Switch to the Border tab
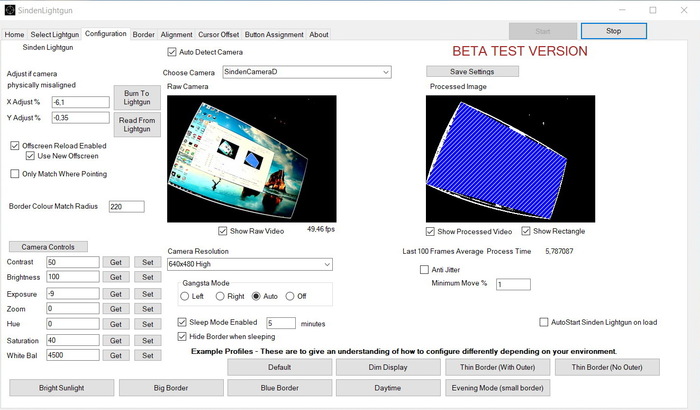The image size is (700, 410). 143,34
